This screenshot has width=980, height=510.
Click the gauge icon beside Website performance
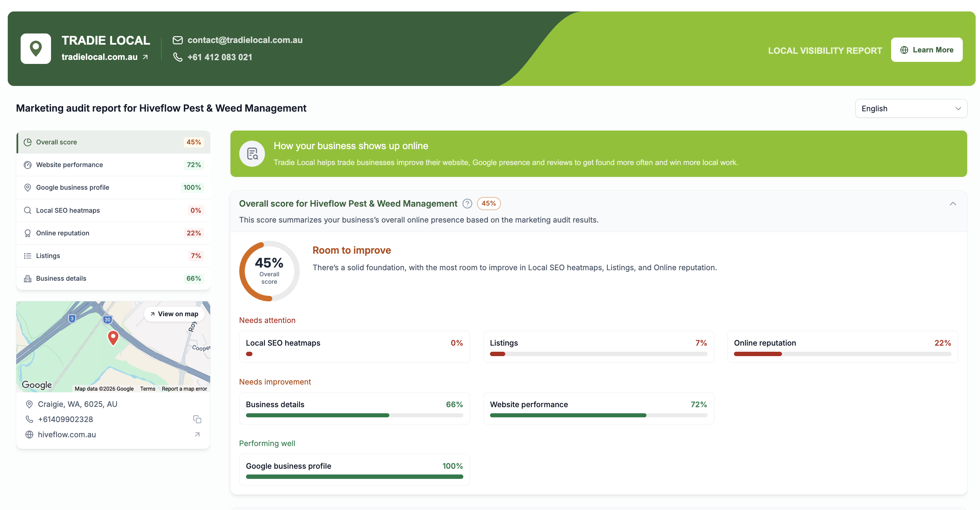pyautogui.click(x=27, y=165)
